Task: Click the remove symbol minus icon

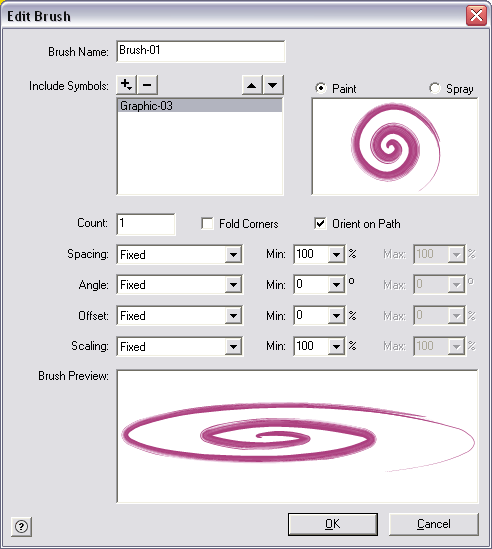Action: click(147, 85)
